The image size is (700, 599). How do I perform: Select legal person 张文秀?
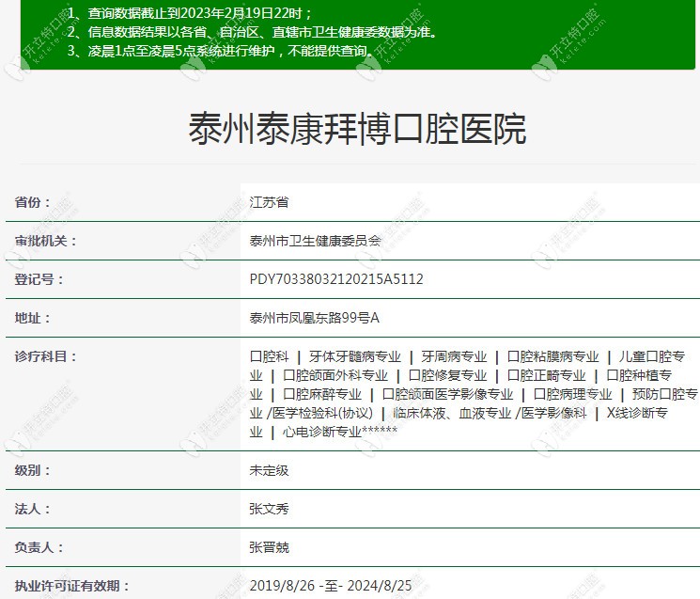pos(269,509)
